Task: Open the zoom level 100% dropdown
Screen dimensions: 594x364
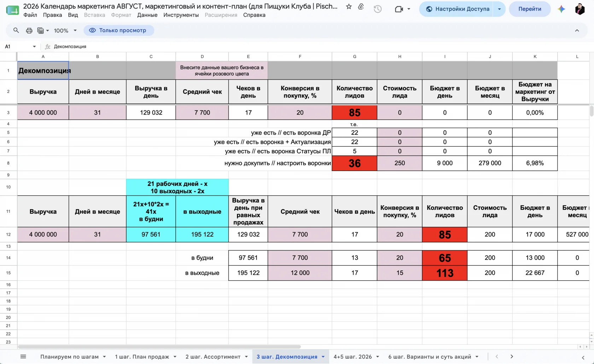Action: pyautogui.click(x=65, y=30)
